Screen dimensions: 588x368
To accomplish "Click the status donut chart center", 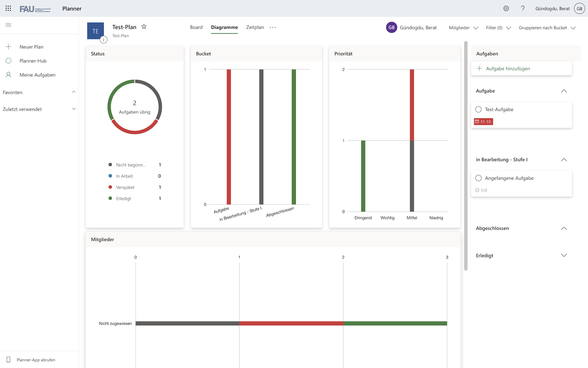I will point(135,107).
